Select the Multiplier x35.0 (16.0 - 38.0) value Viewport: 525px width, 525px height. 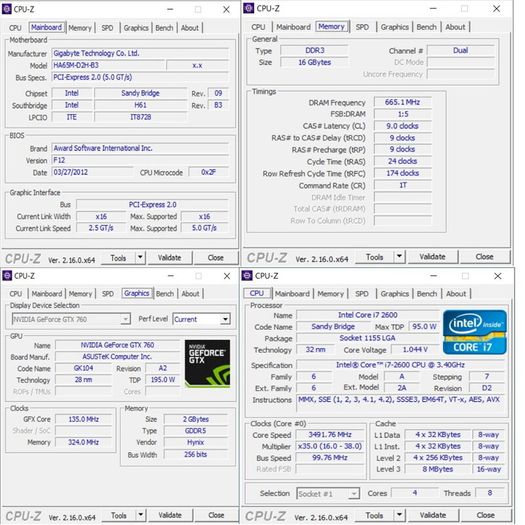pyautogui.click(x=330, y=446)
